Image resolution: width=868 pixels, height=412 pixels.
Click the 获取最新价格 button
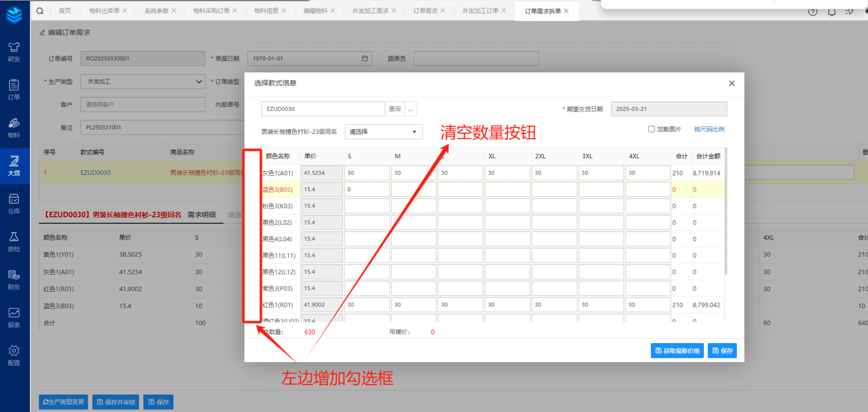677,351
